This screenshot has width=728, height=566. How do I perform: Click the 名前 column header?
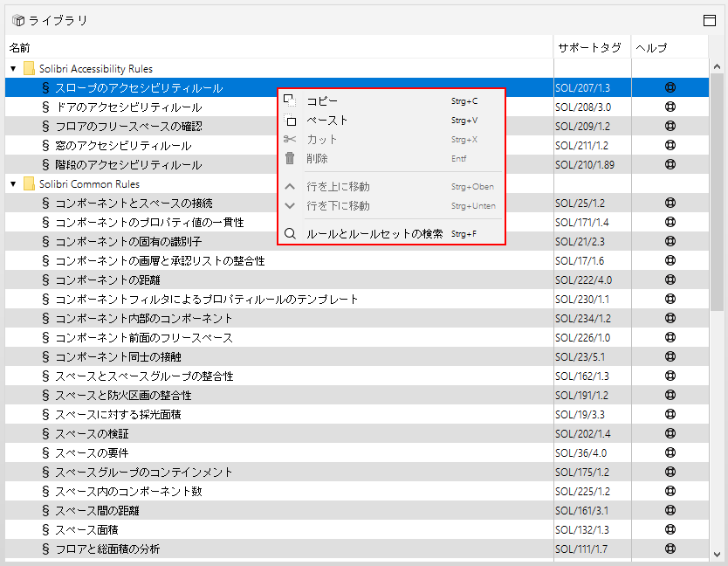pyautogui.click(x=279, y=47)
